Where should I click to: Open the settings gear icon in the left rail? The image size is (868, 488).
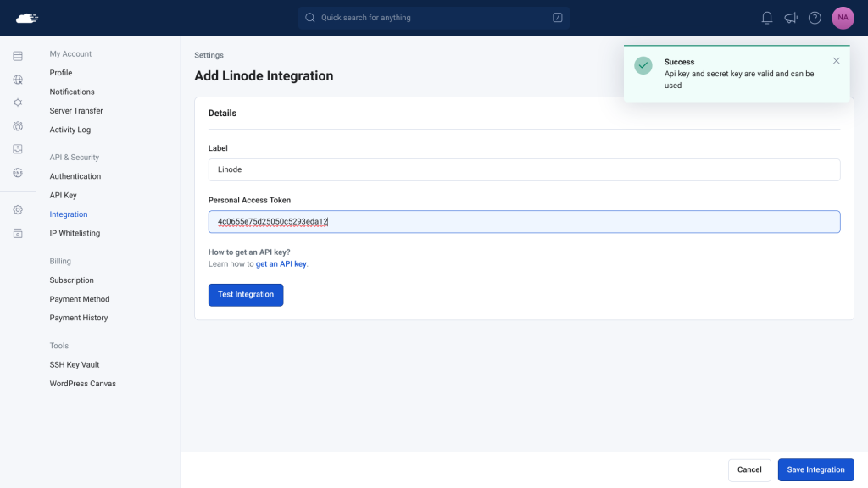18,210
